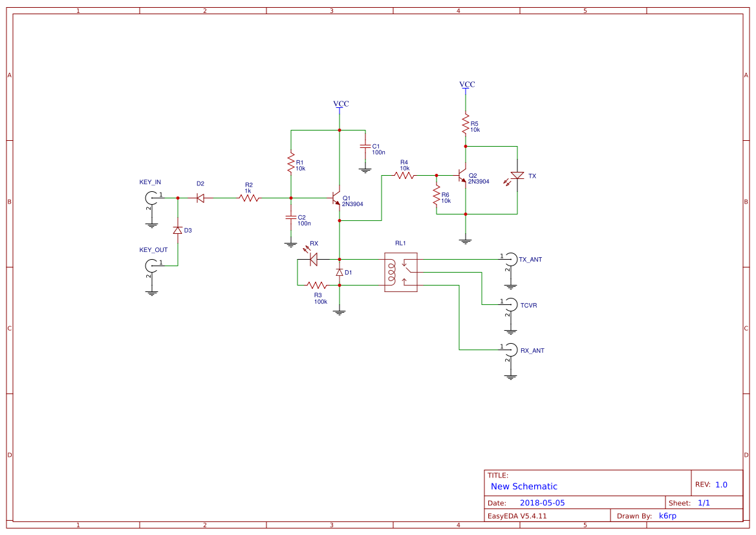Click the D2 diode near KEY_IN

pyautogui.click(x=199, y=197)
